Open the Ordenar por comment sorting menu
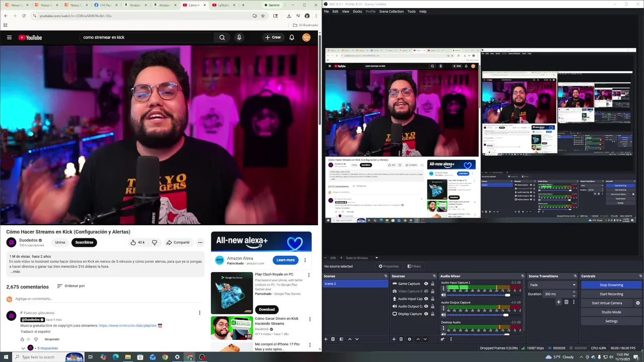644x362 pixels. pyautogui.click(x=70, y=286)
